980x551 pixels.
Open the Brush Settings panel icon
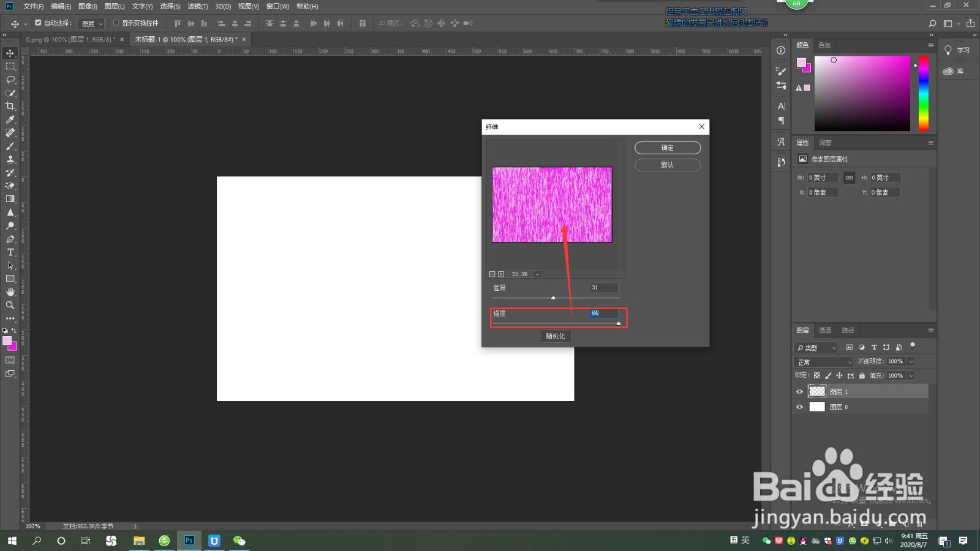[781, 71]
